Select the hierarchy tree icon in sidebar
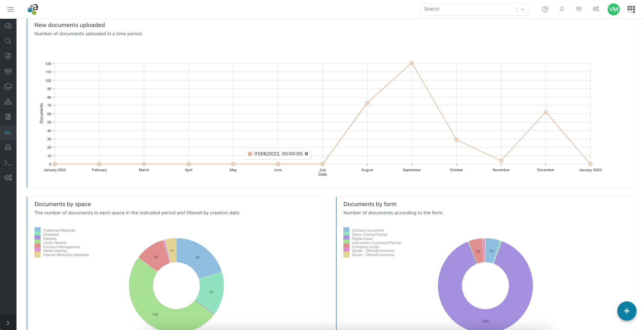 [x=8, y=102]
